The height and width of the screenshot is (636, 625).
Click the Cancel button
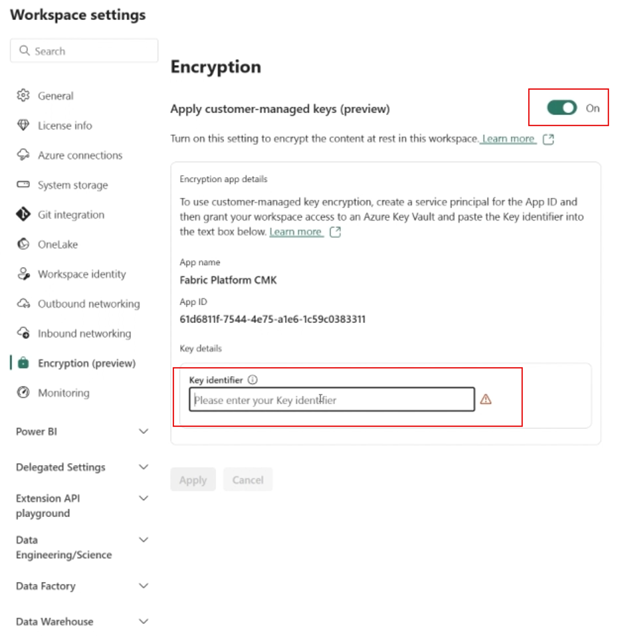tap(247, 480)
